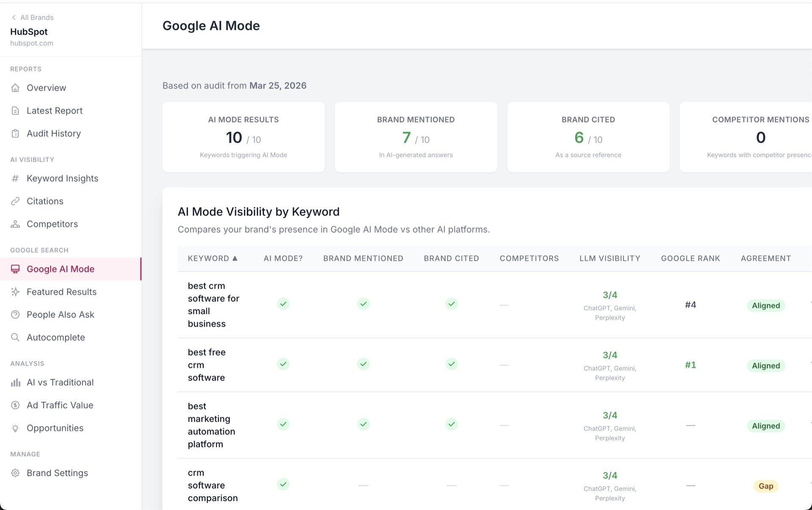Open Overview in the sidebar
Image resolution: width=812 pixels, height=510 pixels.
click(x=71, y=88)
